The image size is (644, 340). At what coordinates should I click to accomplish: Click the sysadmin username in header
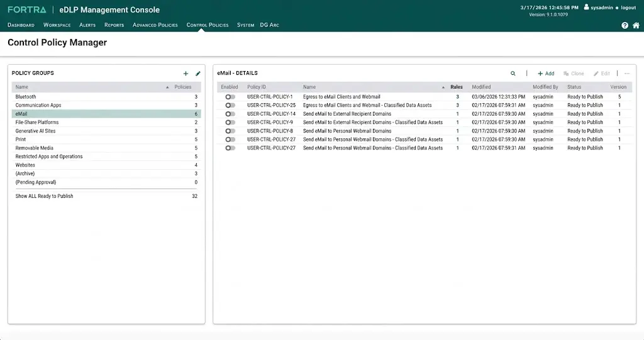point(602,8)
